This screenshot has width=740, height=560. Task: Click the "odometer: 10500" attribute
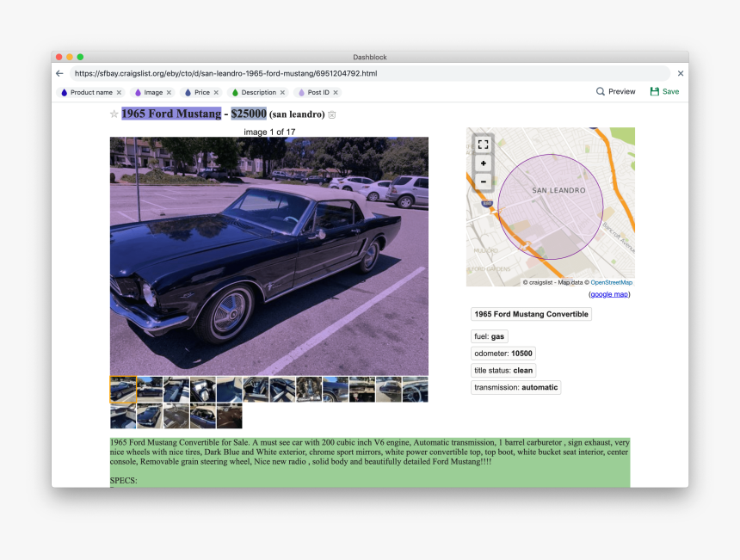pos(503,354)
